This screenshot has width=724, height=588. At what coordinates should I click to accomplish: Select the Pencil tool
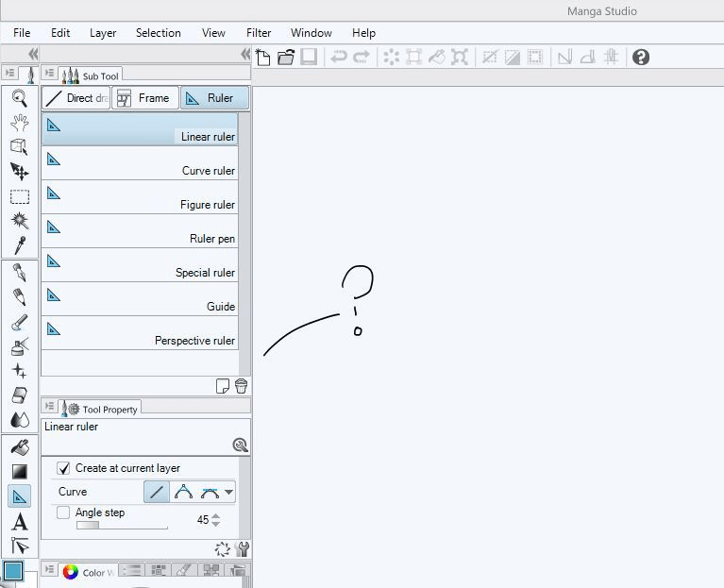tap(20, 296)
